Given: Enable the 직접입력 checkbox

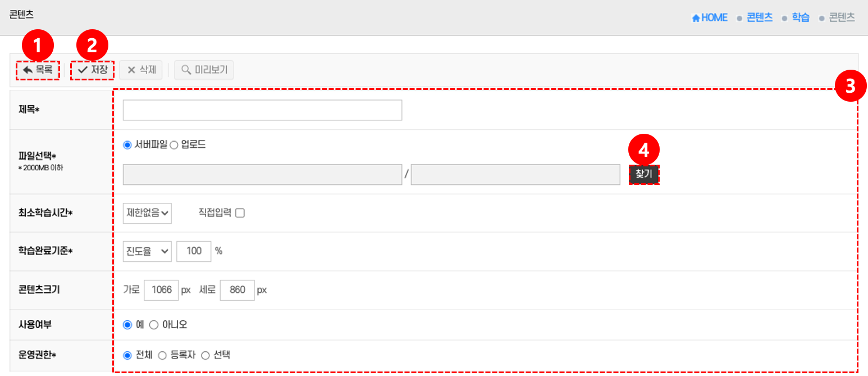Looking at the screenshot, I should coord(240,213).
